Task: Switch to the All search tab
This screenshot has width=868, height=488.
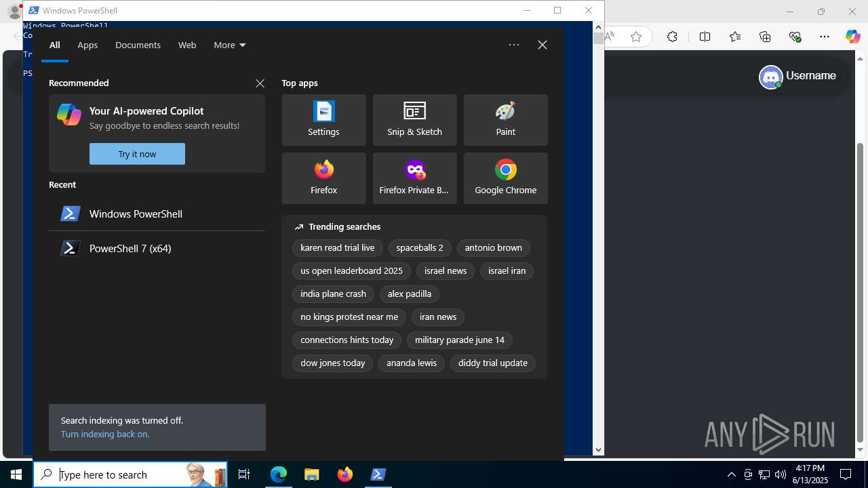Action: coord(55,45)
